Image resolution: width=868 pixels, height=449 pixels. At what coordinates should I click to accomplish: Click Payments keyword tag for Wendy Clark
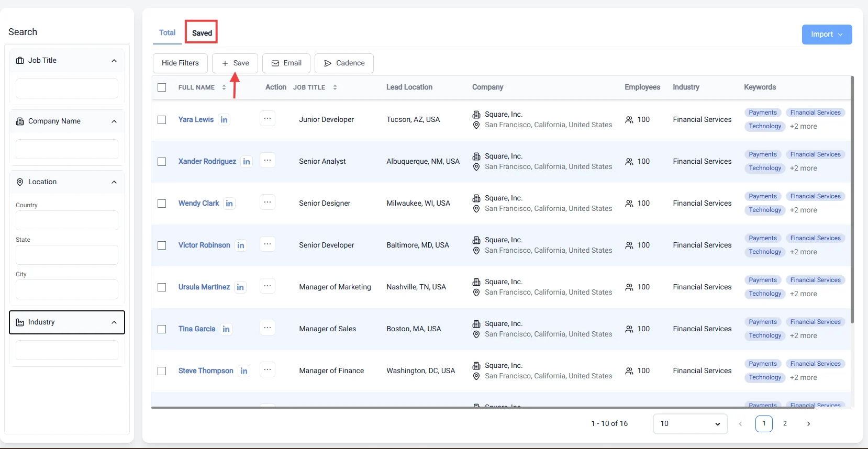click(763, 197)
